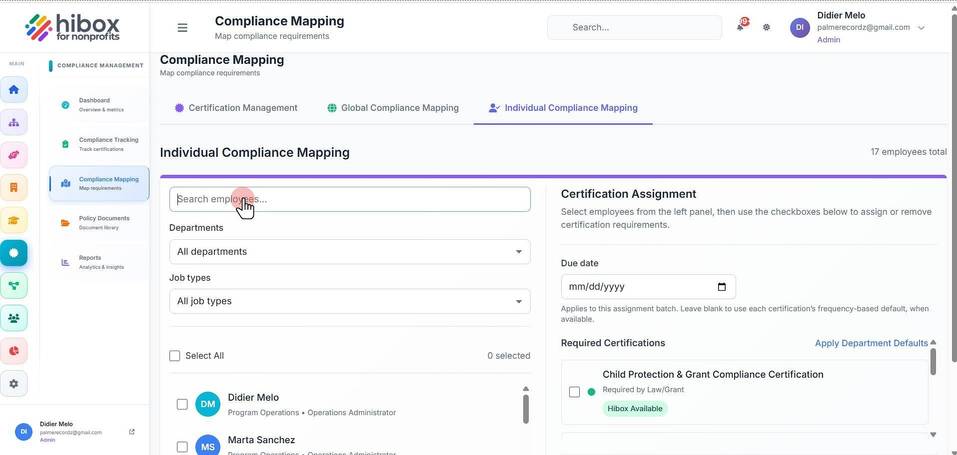Screen dimensions: 957x455
Task: Enable Child Protection & Grant Compliance Certification checkbox
Action: tap(574, 392)
